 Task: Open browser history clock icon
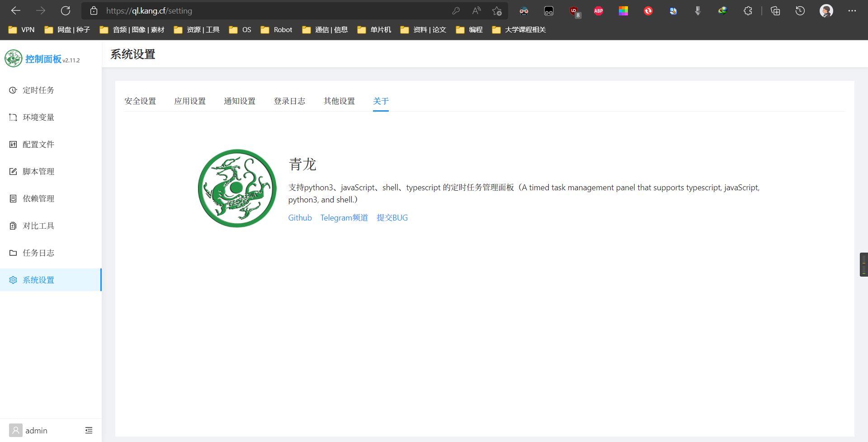click(800, 11)
